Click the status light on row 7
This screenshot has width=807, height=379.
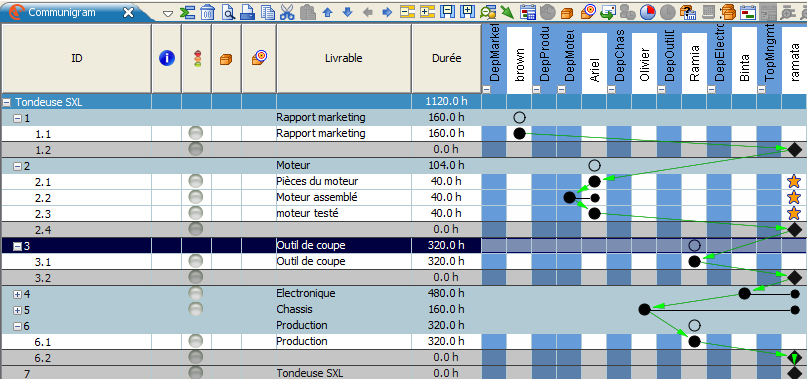[x=196, y=372]
